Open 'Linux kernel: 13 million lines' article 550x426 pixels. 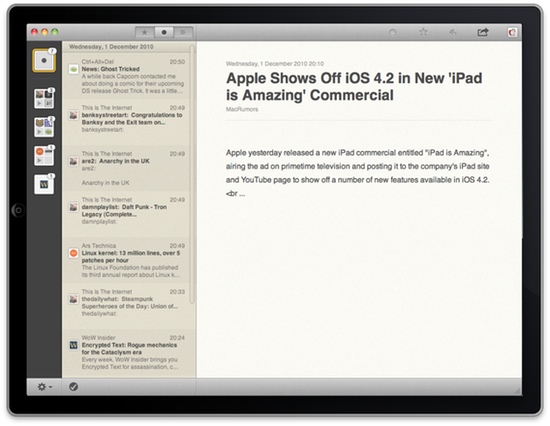tap(126, 260)
